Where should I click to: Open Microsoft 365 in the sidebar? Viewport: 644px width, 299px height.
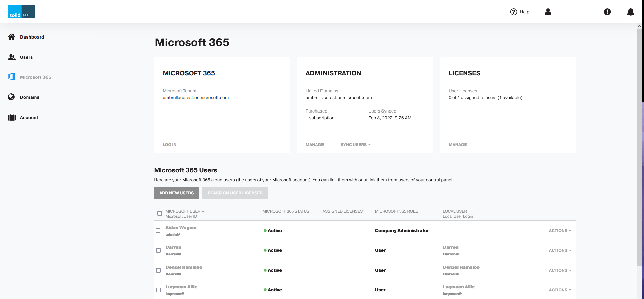[35, 77]
